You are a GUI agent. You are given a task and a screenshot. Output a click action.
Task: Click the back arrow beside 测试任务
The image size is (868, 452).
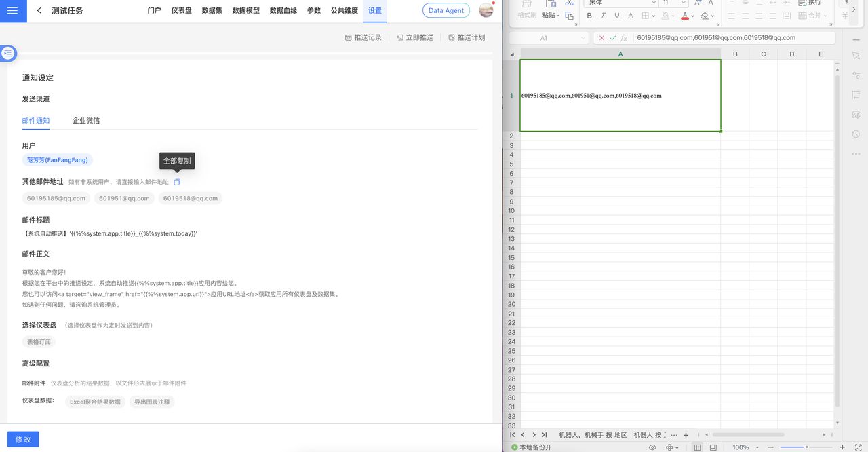click(39, 11)
